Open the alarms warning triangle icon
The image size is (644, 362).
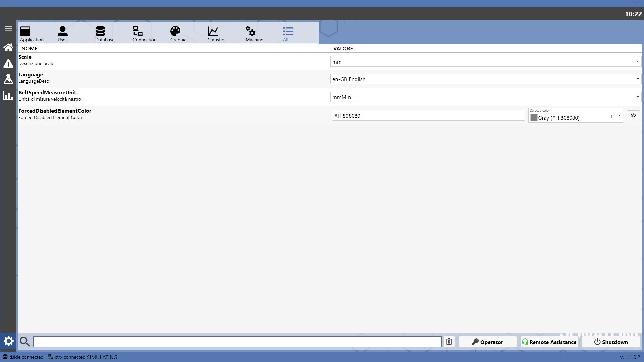pyautogui.click(x=8, y=63)
